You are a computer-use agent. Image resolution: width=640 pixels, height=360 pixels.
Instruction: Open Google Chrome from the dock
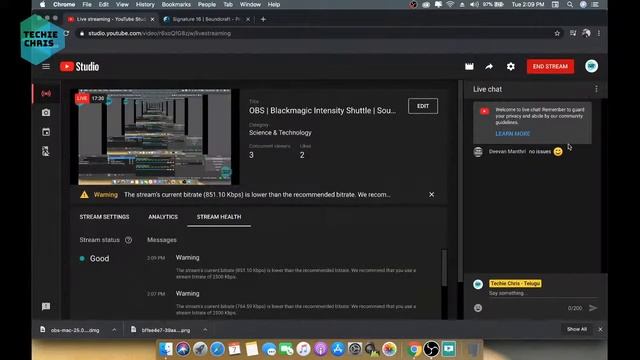(x=413, y=349)
